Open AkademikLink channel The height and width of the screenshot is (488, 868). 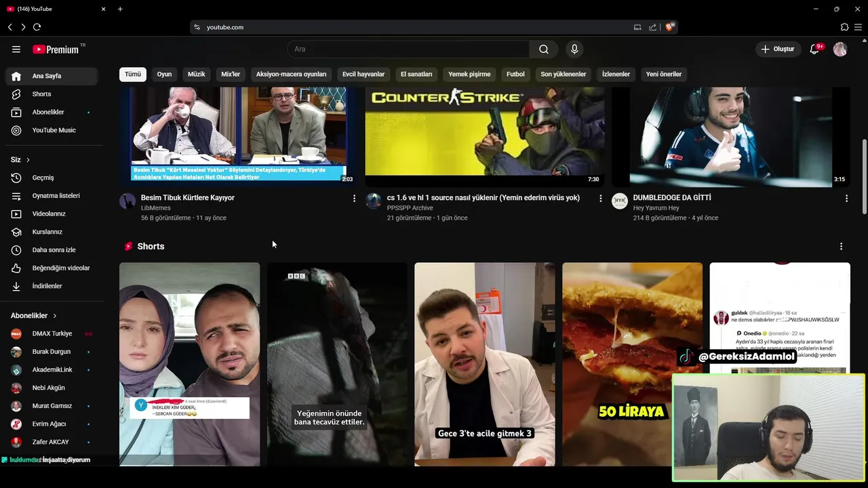[52, 369]
